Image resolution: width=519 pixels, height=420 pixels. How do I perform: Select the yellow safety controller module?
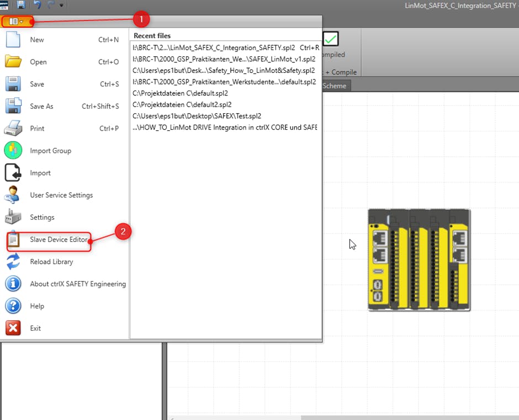click(419, 259)
